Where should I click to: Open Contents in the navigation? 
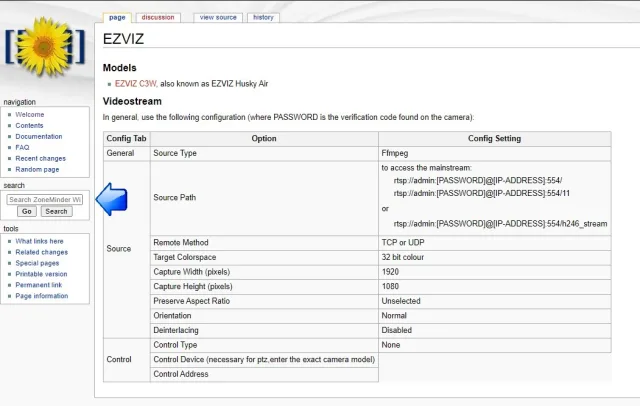click(29, 126)
